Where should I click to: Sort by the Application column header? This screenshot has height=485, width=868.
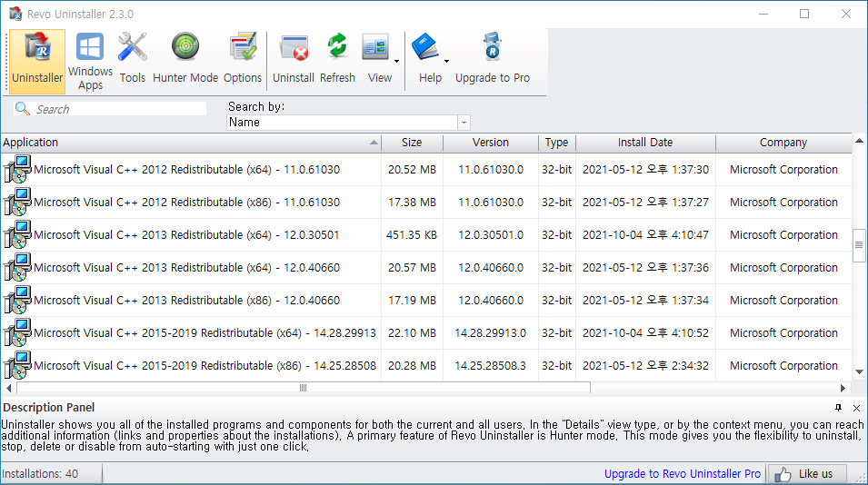(191, 142)
